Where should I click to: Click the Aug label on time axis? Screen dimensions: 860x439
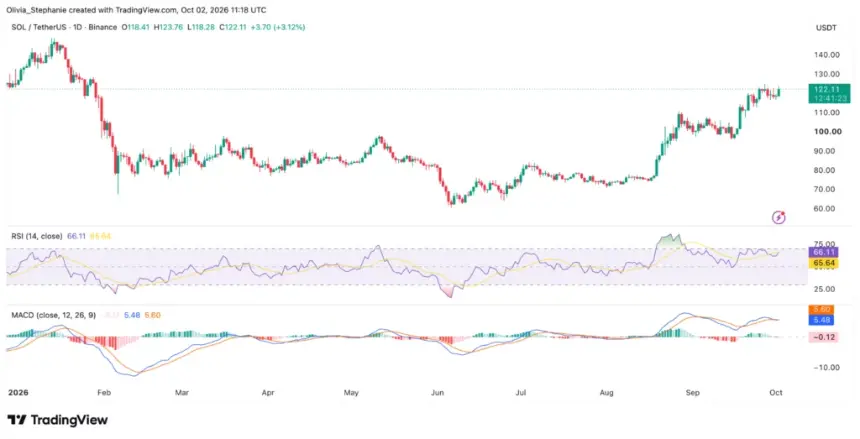(606, 393)
